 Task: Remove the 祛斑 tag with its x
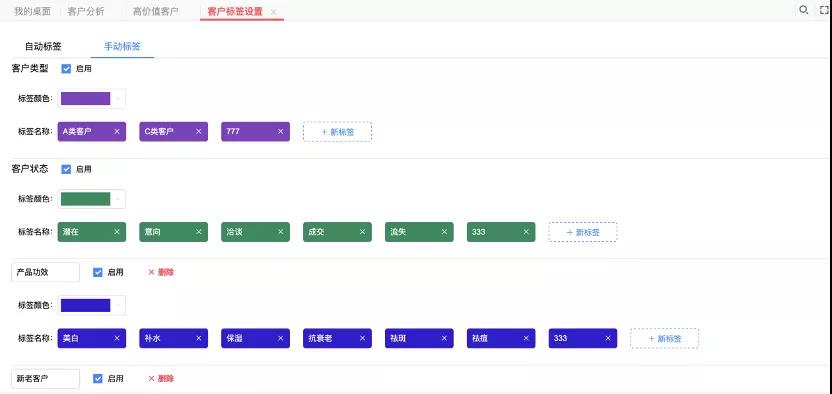[x=444, y=338]
